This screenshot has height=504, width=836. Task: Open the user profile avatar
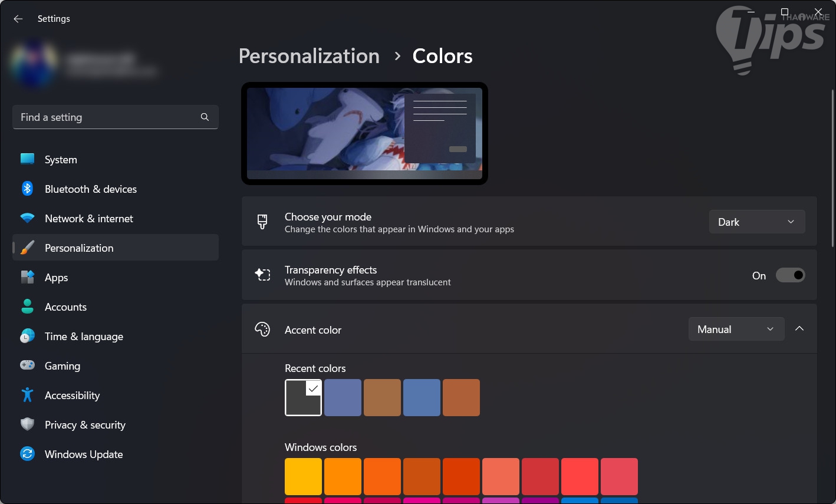(x=34, y=65)
